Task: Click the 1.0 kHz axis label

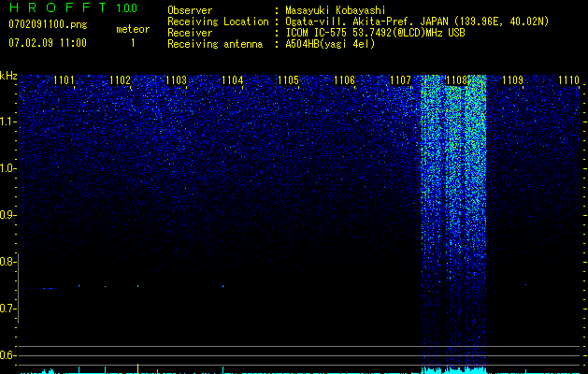Action: click(x=8, y=168)
